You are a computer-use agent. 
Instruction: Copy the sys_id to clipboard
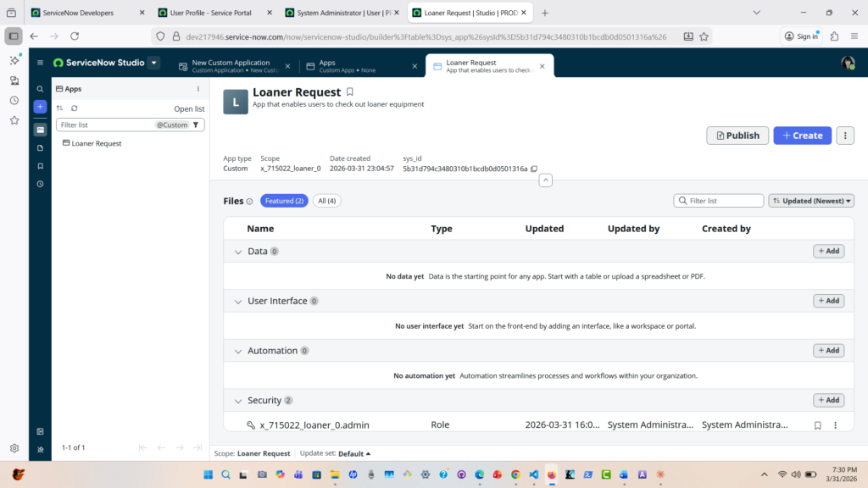[x=534, y=169]
